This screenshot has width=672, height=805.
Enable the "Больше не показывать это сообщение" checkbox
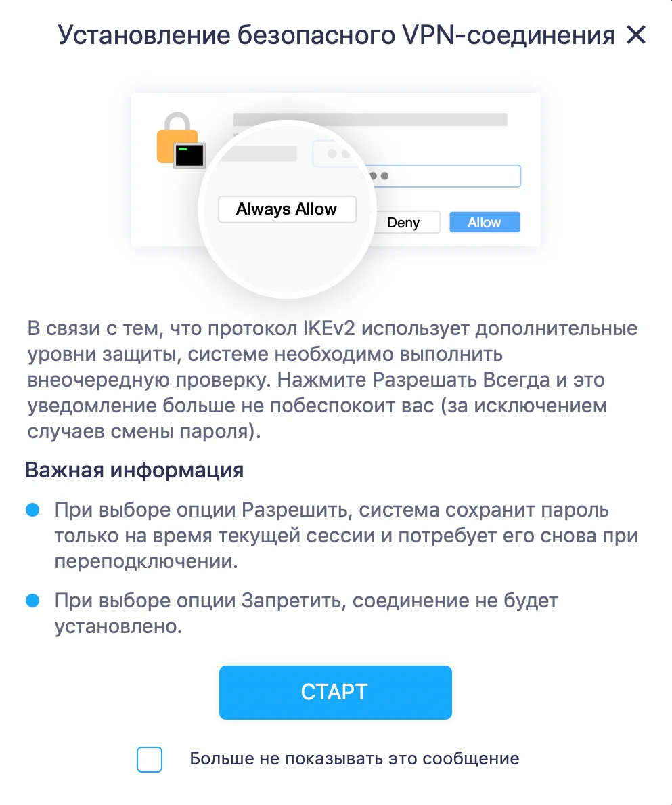pyautogui.click(x=150, y=760)
